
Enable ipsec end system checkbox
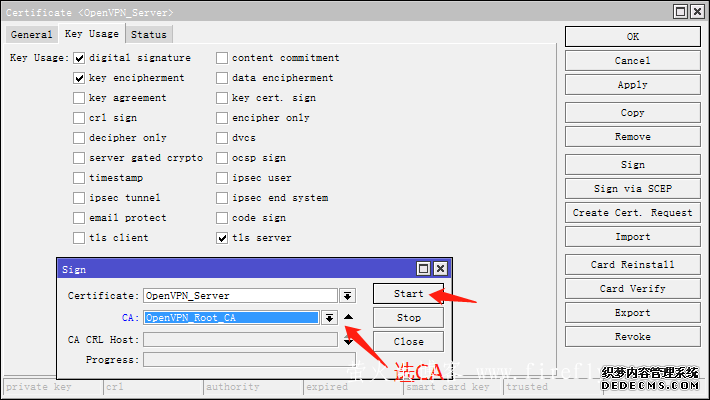coord(222,198)
